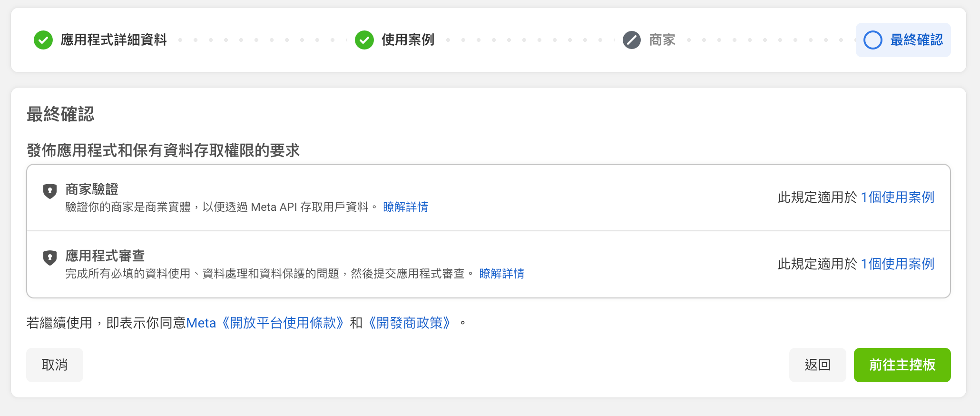This screenshot has width=980, height=416.
Task: Open 瞭解詳情 link for 商家驗證
Action: [x=405, y=207]
